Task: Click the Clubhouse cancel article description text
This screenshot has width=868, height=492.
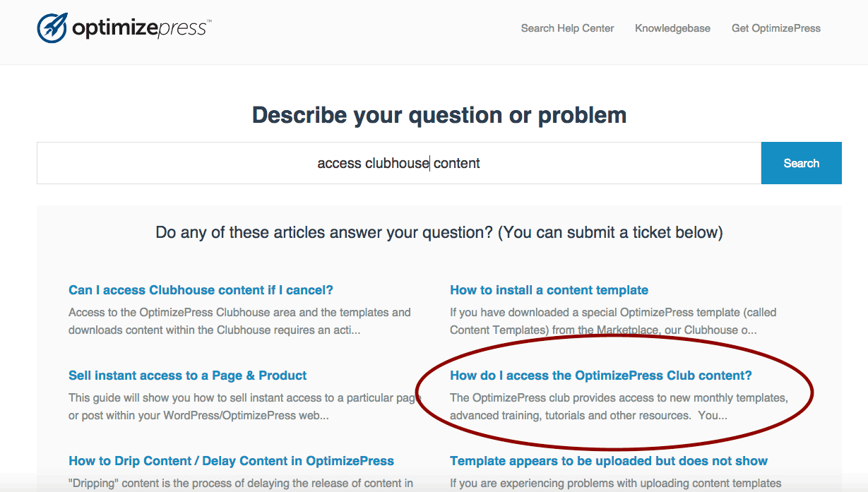Action: click(239, 321)
